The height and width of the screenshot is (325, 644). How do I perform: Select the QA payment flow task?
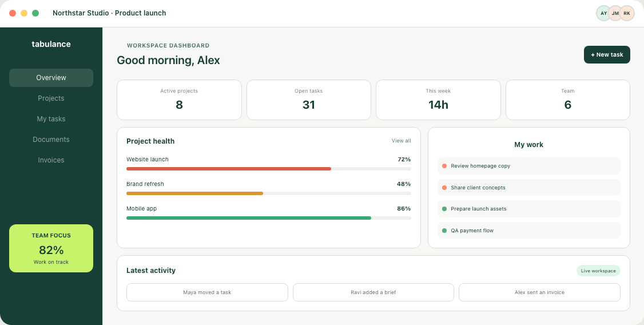pos(528,231)
